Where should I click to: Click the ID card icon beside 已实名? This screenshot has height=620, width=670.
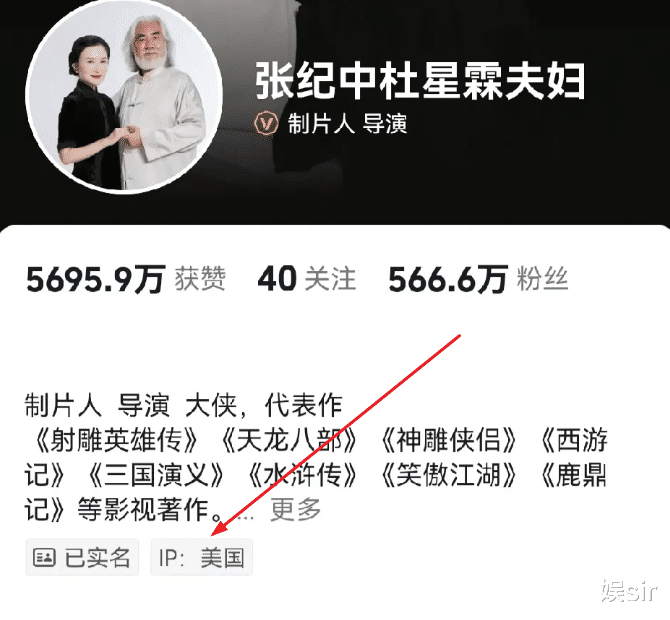(x=44, y=557)
